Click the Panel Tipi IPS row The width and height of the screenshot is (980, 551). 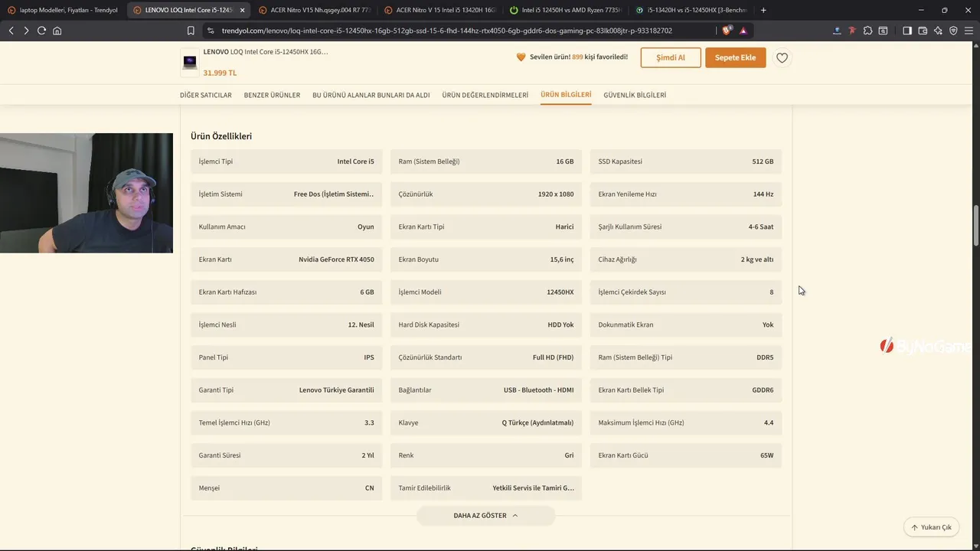[286, 357]
